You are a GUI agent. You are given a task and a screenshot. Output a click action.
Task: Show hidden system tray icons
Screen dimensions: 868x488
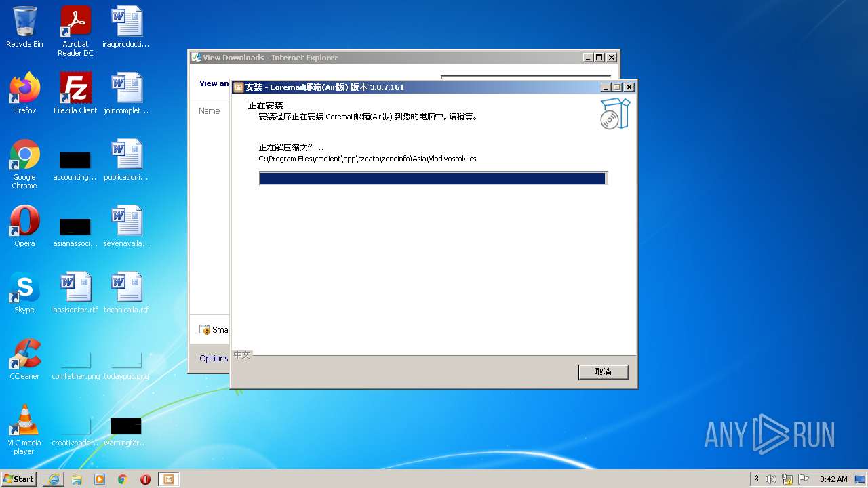(756, 479)
